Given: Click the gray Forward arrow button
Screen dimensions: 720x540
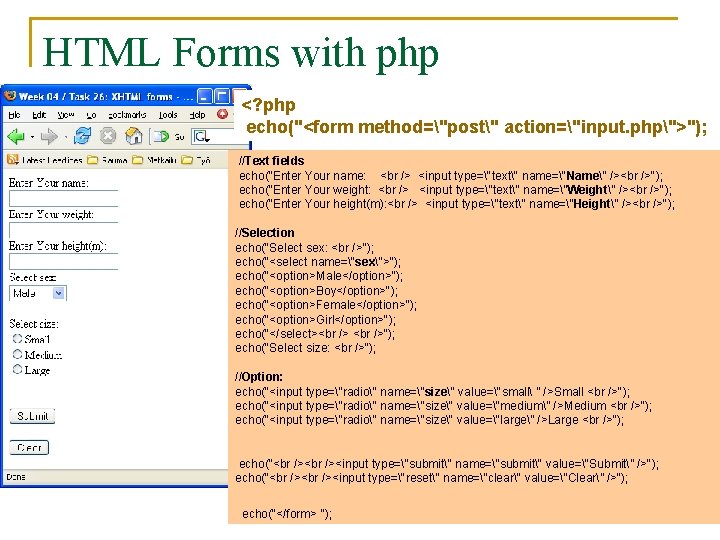Looking at the screenshot, I should click(49, 136).
